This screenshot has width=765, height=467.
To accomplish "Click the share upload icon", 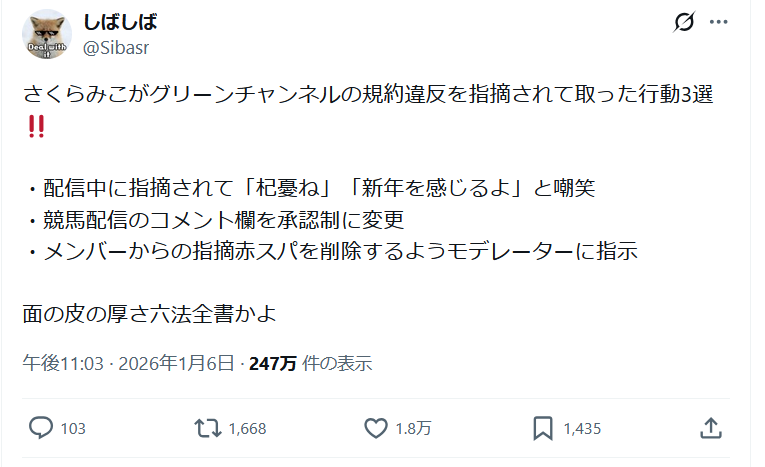I will (710, 428).
